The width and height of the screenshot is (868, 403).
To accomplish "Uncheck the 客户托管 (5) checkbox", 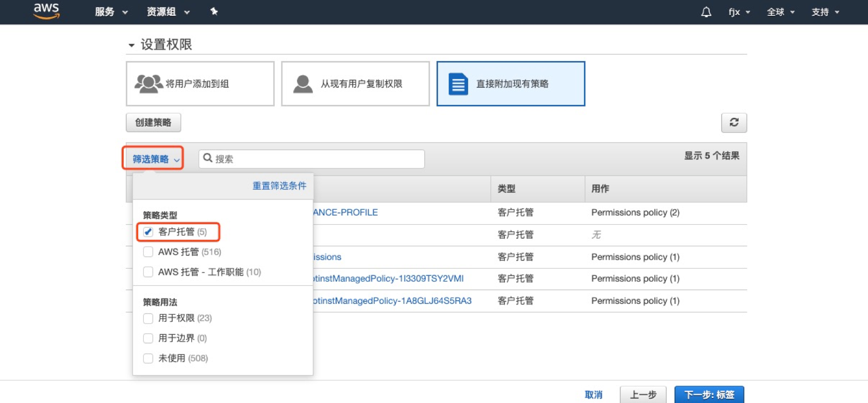I will (148, 231).
